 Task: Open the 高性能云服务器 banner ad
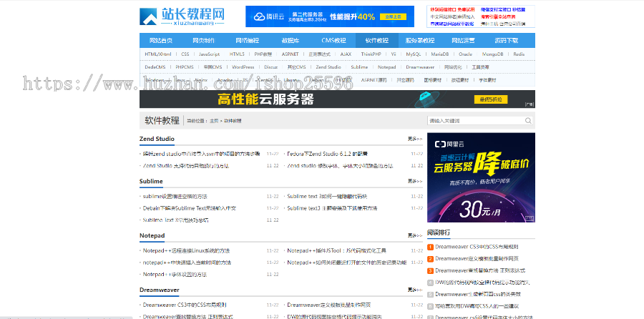(x=337, y=99)
